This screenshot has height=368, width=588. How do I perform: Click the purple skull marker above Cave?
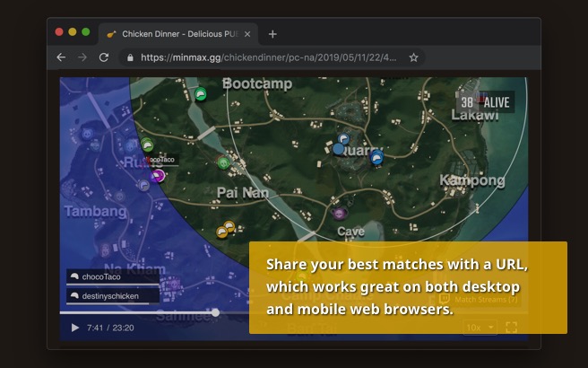339,214
